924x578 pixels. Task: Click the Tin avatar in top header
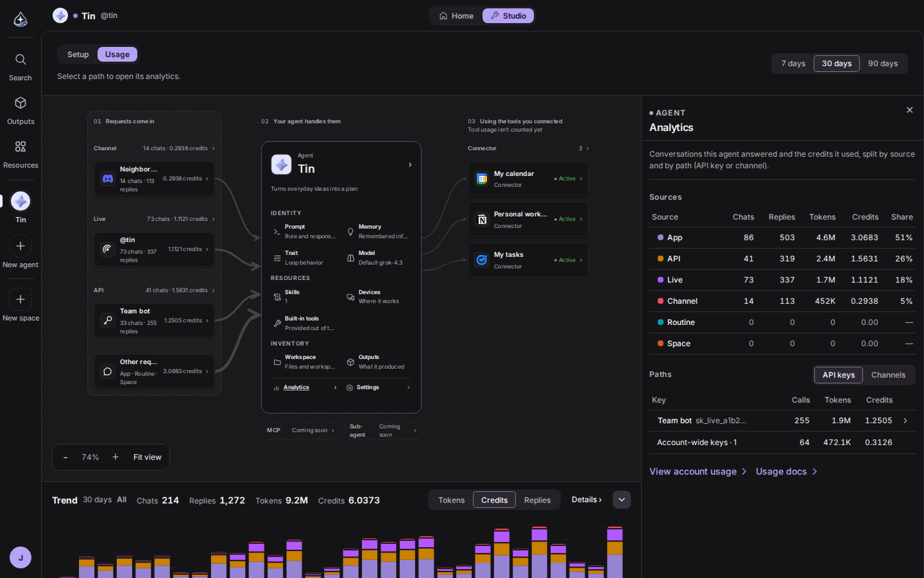coord(60,15)
